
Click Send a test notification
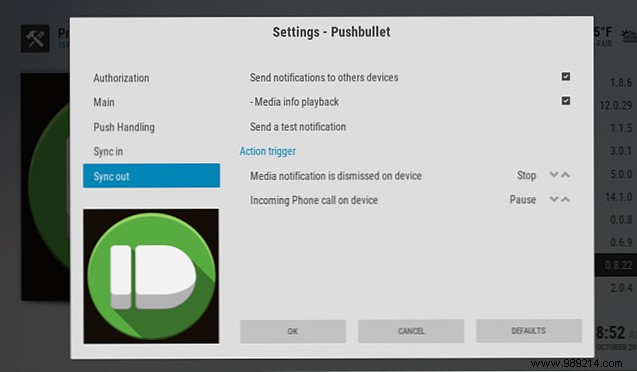(298, 127)
